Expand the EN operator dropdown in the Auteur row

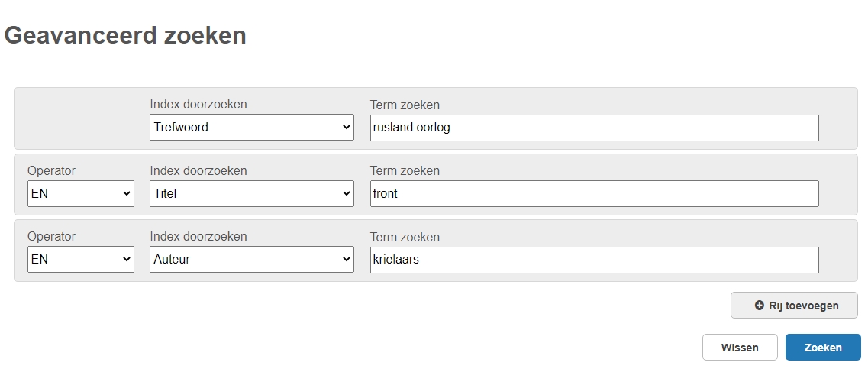coord(81,259)
